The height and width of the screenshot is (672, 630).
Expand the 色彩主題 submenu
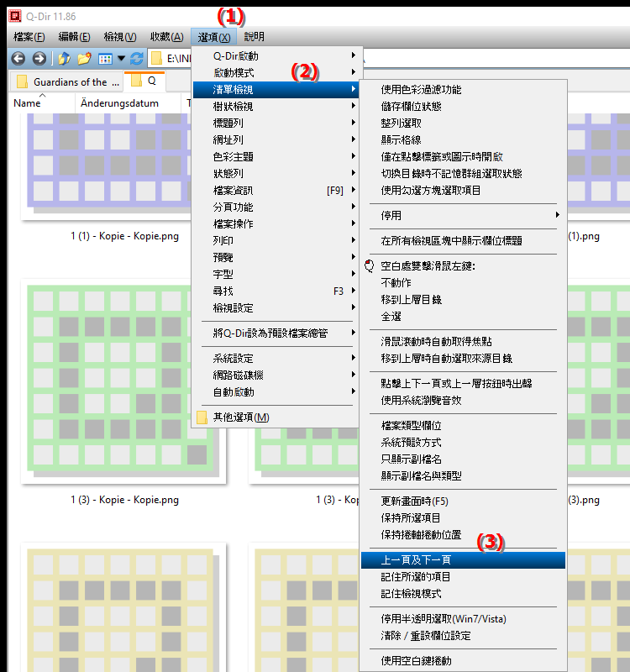[276, 157]
